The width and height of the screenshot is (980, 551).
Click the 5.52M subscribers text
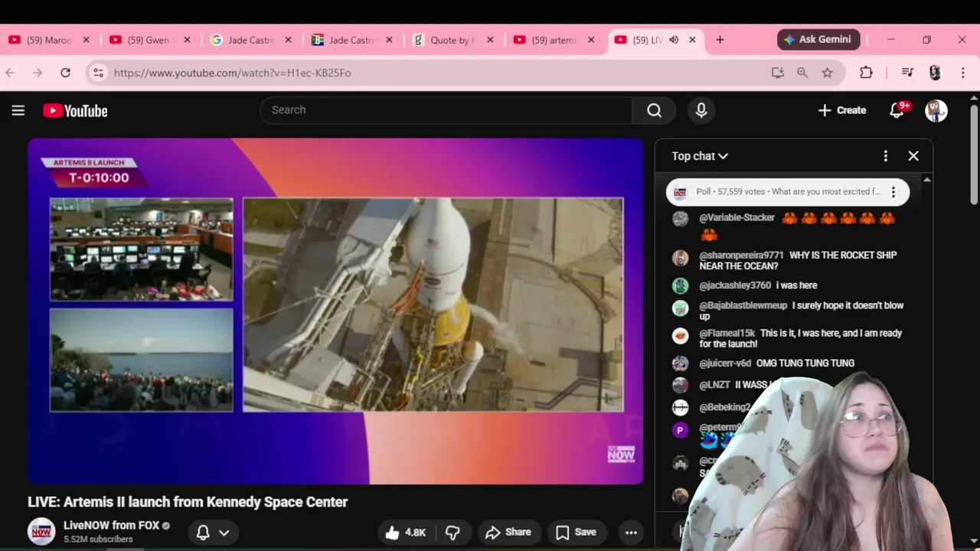[98, 540]
